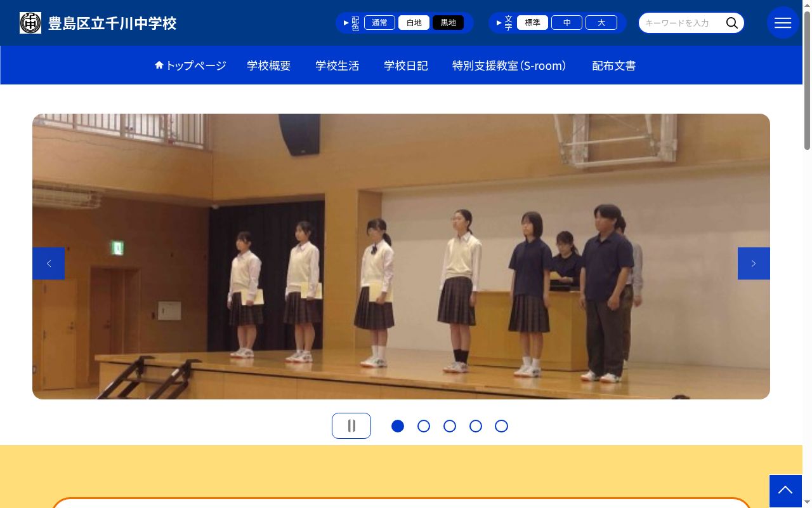Show second slide via indicator dot
This screenshot has width=812, height=508.
[424, 426]
